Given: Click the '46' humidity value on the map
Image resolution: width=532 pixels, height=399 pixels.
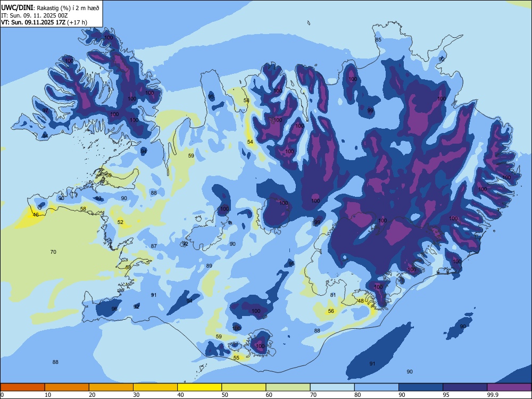Looking at the screenshot, I should (36, 214).
